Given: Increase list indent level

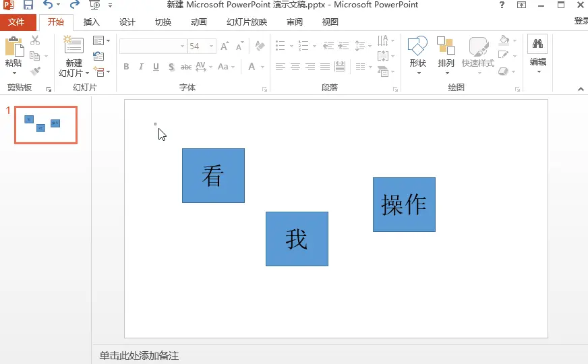Looking at the screenshot, I should coord(343,46).
